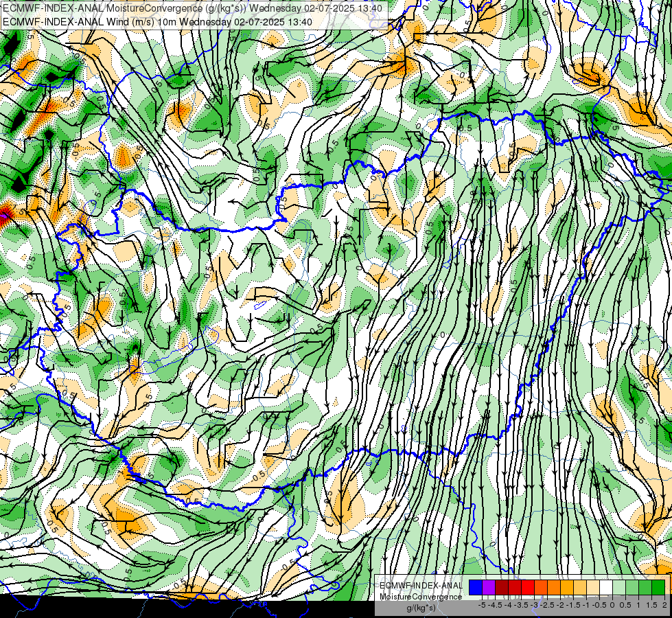Click the white legend swatch left of 0

[606, 588]
